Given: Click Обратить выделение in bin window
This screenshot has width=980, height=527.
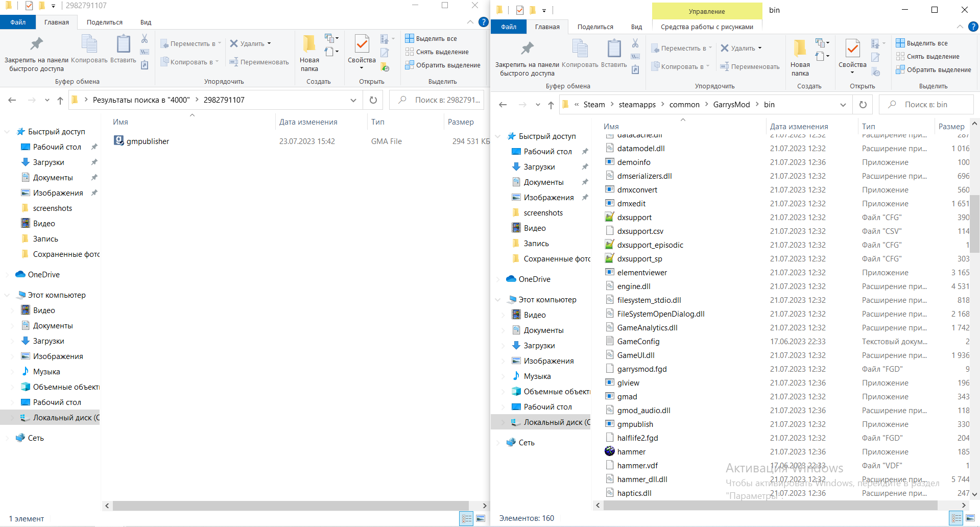Looking at the screenshot, I should pyautogui.click(x=934, y=69).
